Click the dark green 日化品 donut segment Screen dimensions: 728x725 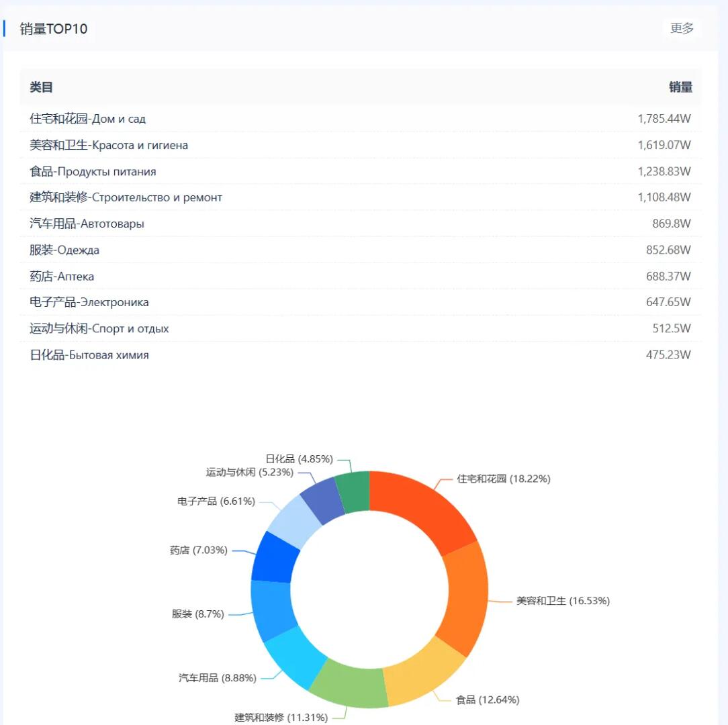tap(354, 491)
